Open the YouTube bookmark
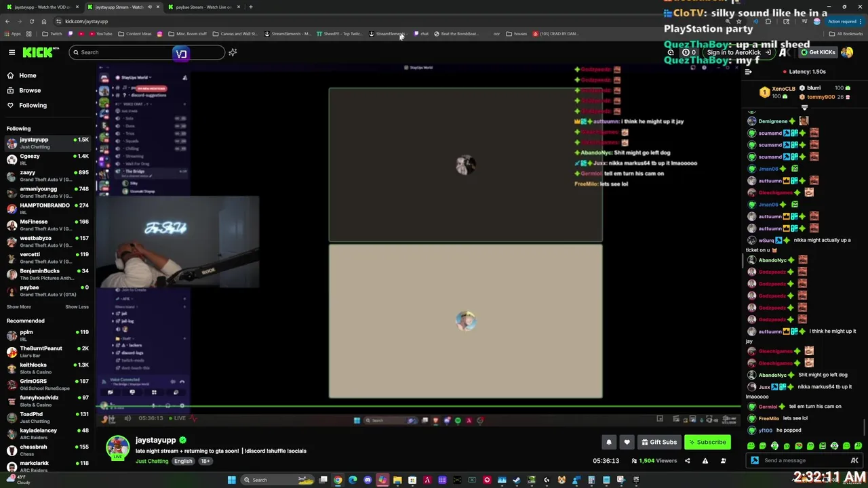The width and height of the screenshot is (868, 488). click(101, 33)
